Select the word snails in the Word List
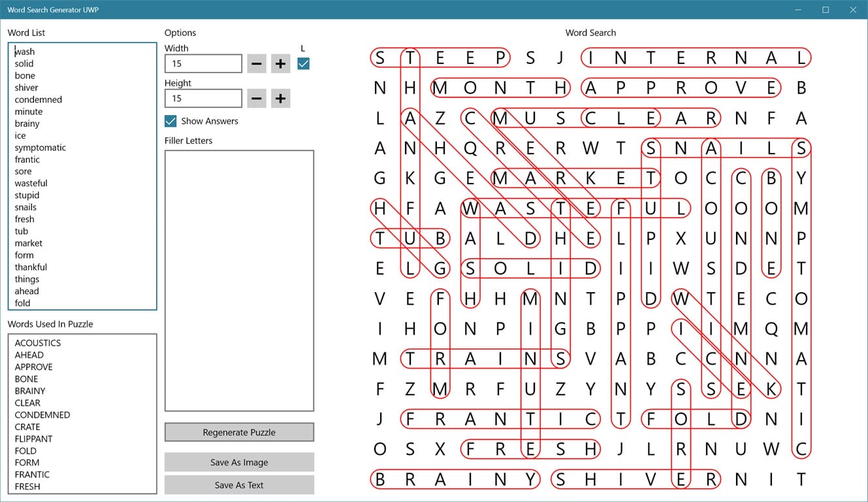Image resolution: width=868 pixels, height=502 pixels. 25,207
